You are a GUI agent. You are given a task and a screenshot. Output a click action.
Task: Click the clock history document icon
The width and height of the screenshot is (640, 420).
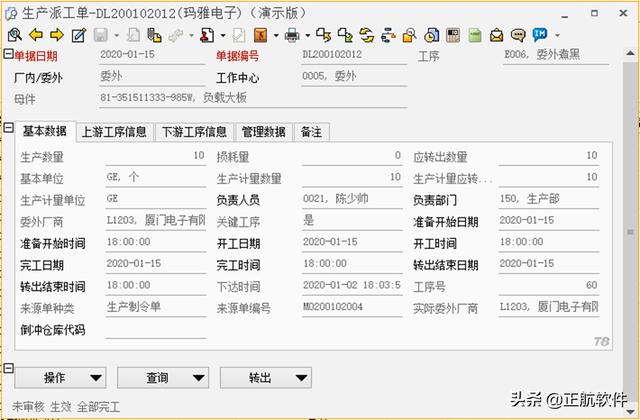[431, 35]
